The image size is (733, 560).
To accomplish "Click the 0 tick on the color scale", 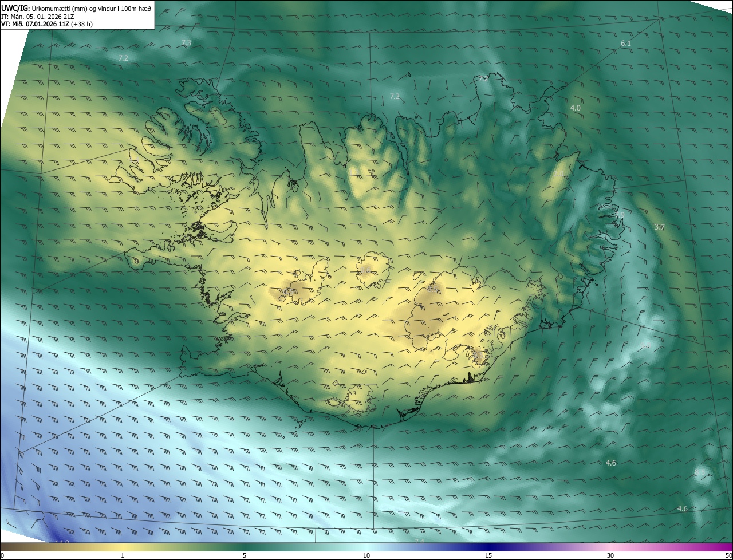I will tap(2, 555).
